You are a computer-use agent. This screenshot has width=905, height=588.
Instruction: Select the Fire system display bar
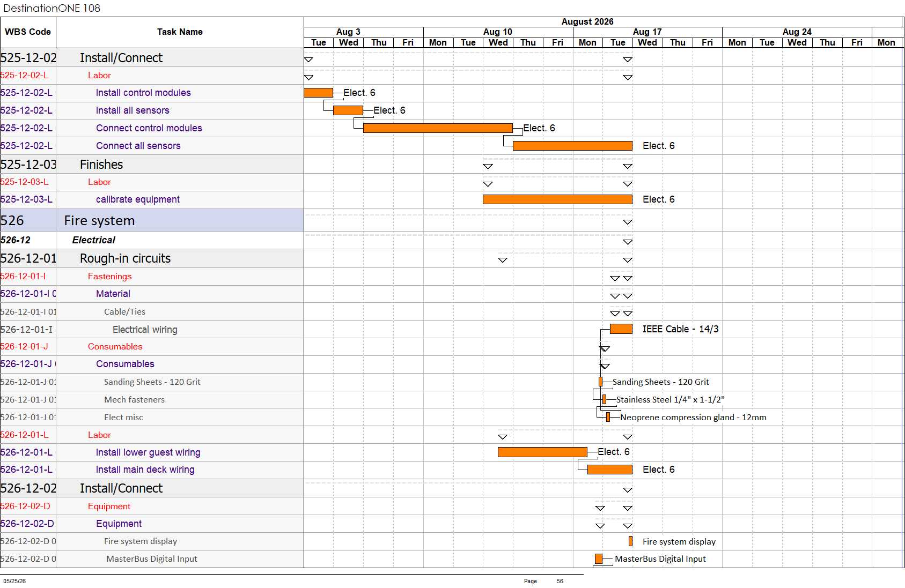[x=630, y=541]
